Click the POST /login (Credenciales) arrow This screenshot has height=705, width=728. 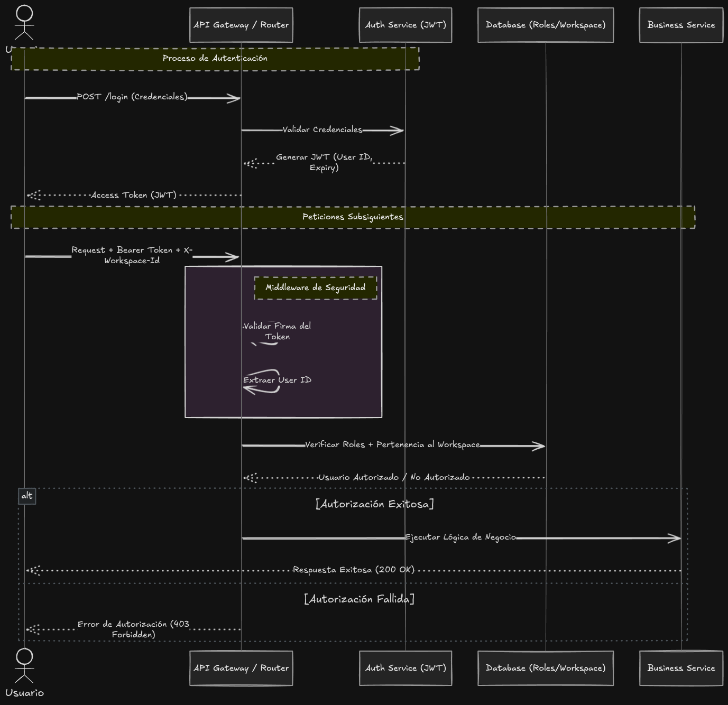click(132, 97)
